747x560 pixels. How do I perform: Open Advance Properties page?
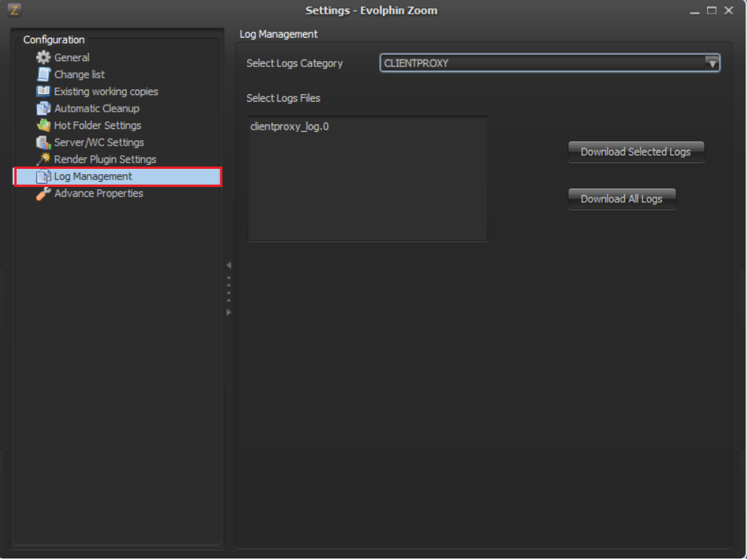click(99, 194)
